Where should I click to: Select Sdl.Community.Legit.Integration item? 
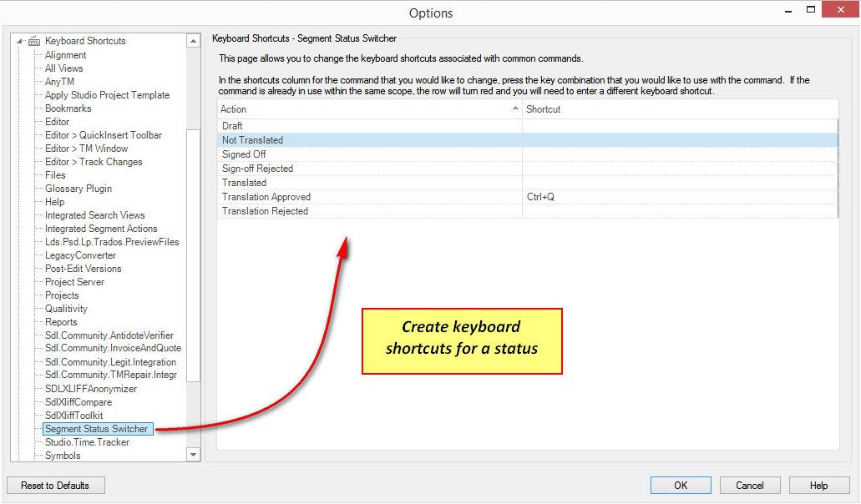coord(110,362)
